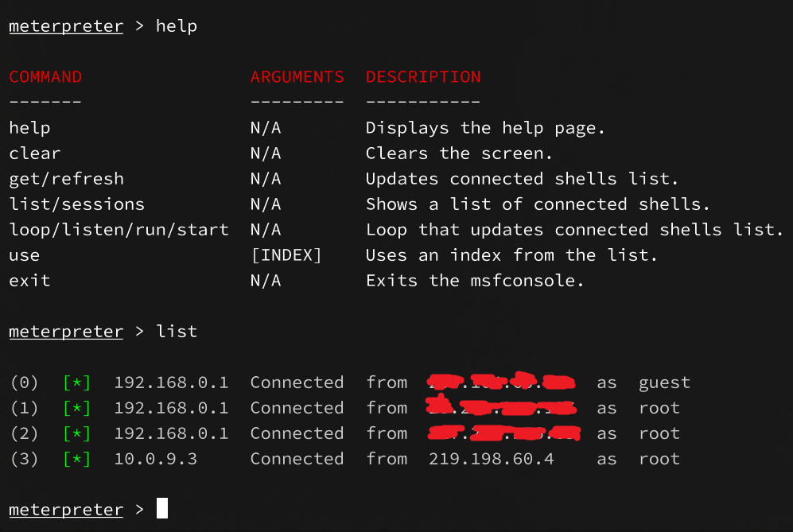793x532 pixels.
Task: Select the red COMMAND column header
Action: point(45,77)
